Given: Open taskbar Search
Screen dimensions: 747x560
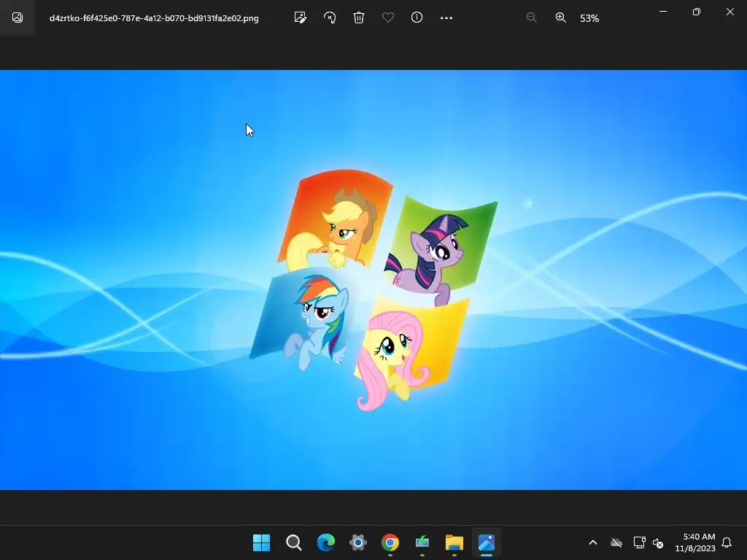Looking at the screenshot, I should pyautogui.click(x=293, y=542).
